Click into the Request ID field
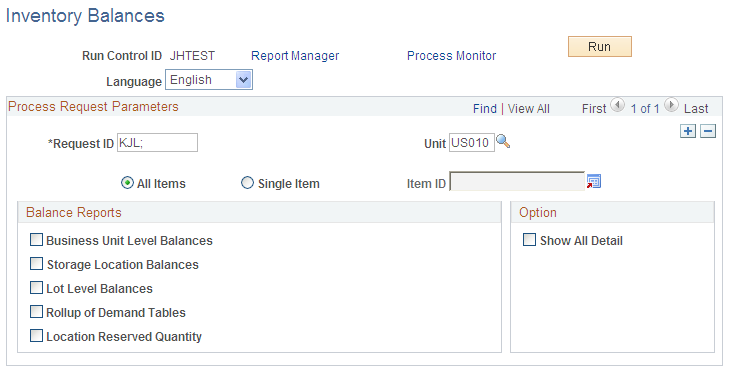 157,142
